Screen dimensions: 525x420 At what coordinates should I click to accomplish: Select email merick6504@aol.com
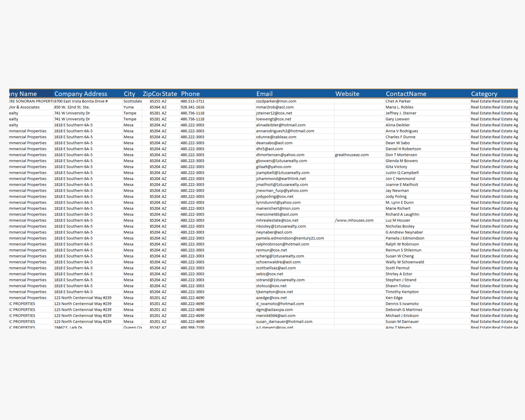tap(275, 315)
